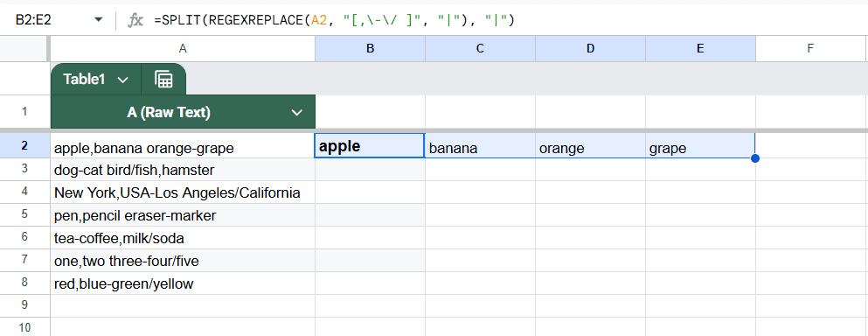This screenshot has height=336, width=868.
Task: Click the select-all corner box
Action: coord(24,49)
